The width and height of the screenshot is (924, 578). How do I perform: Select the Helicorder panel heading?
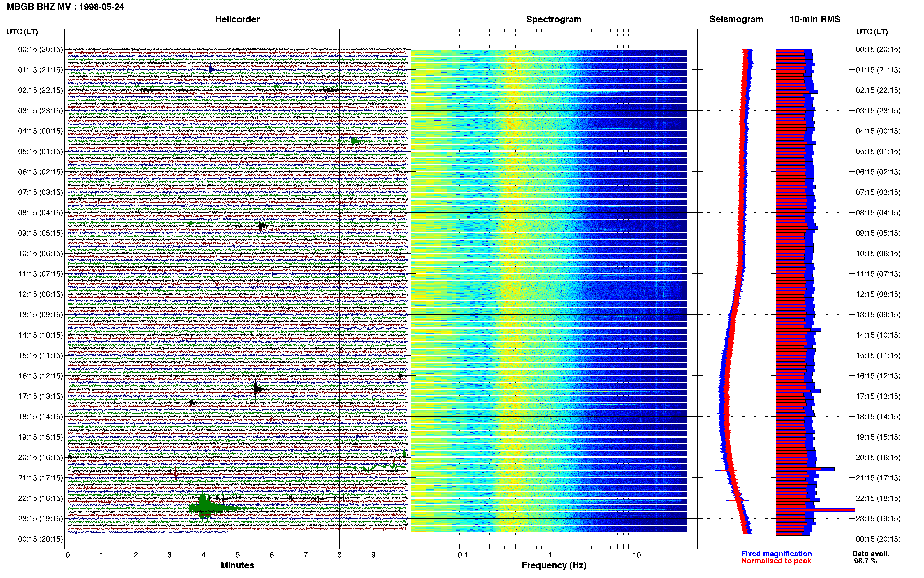click(237, 19)
